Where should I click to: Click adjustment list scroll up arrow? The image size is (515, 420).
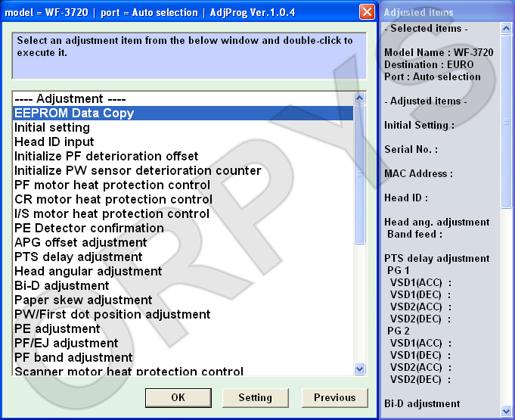point(360,98)
